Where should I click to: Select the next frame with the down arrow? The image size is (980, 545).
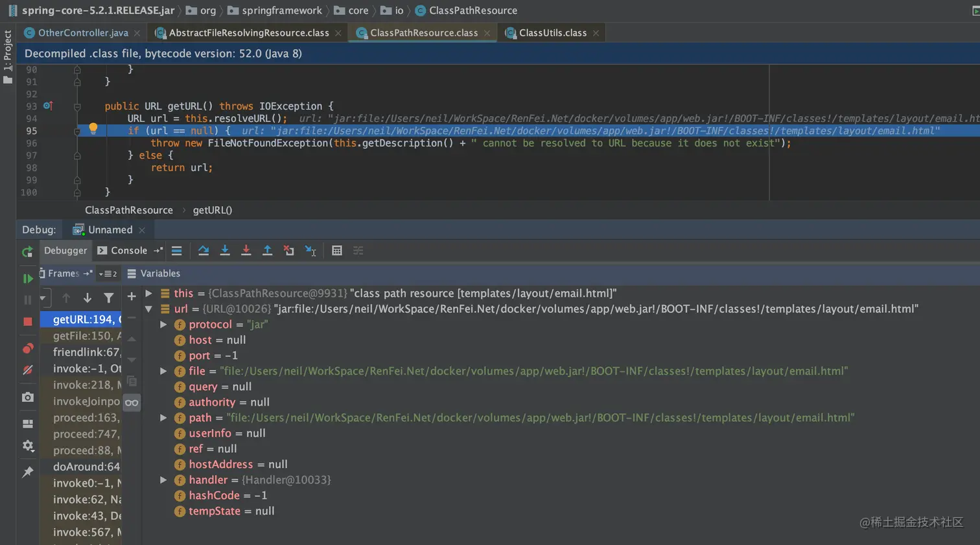point(87,298)
